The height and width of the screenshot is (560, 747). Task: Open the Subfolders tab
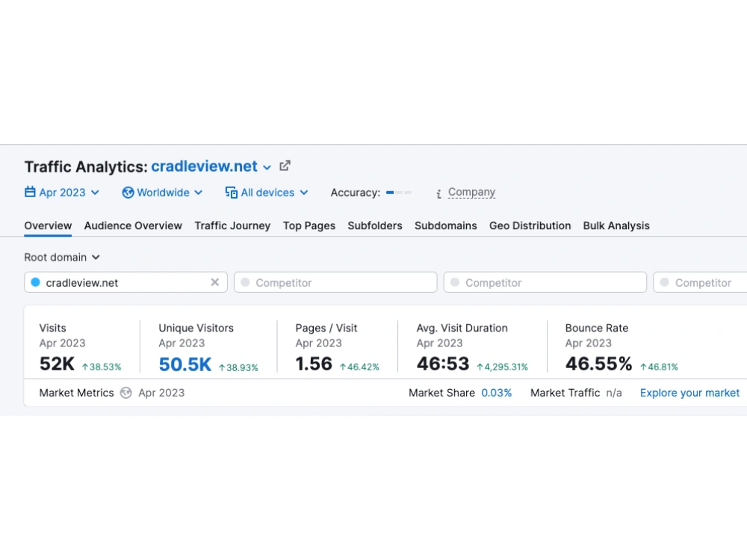(x=375, y=225)
